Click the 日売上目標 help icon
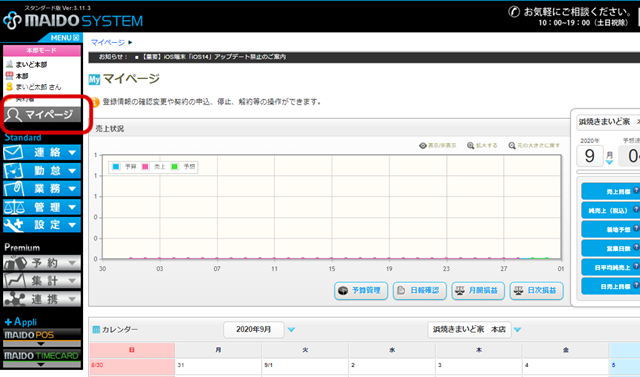This screenshot has width=640, height=377. 636,286
